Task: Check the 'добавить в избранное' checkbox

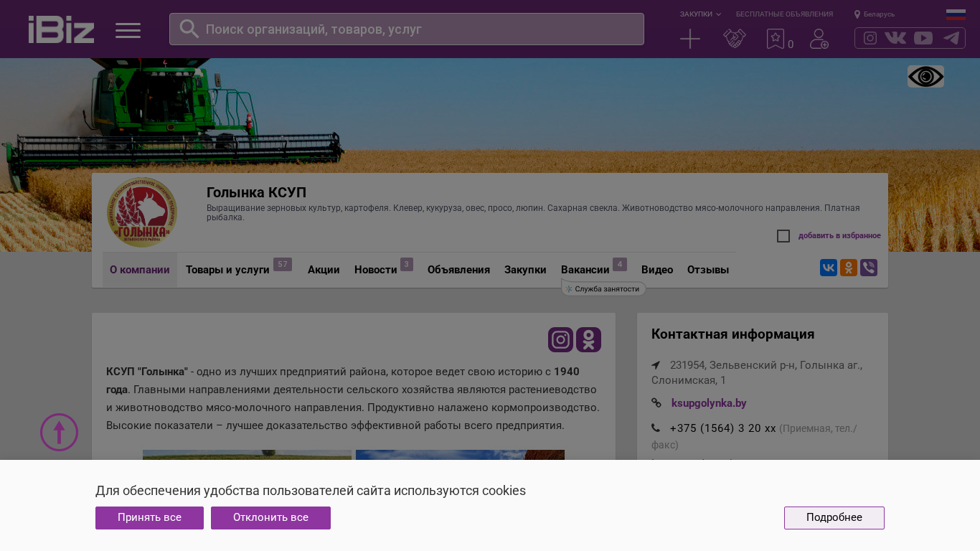Action: click(x=783, y=236)
